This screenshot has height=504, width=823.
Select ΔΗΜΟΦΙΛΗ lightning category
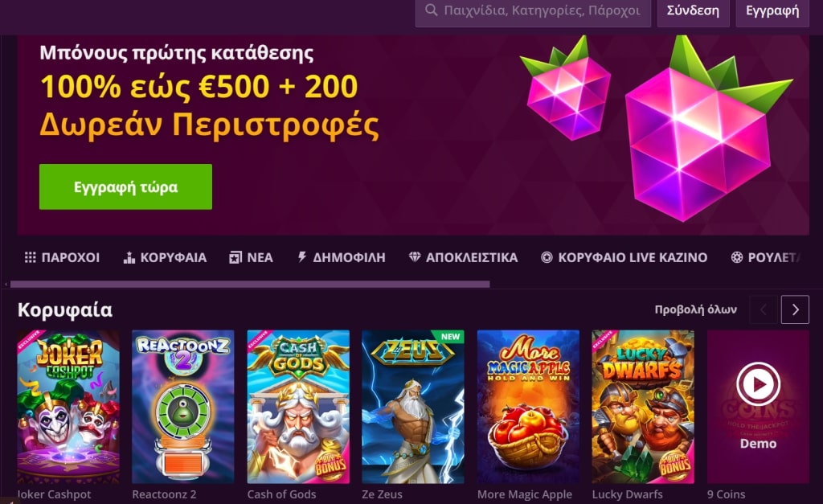[x=341, y=257]
